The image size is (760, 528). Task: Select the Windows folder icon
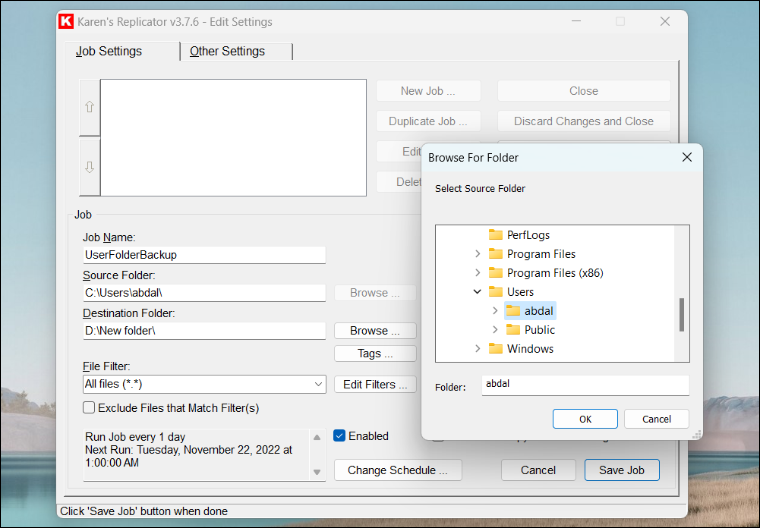[x=495, y=349]
